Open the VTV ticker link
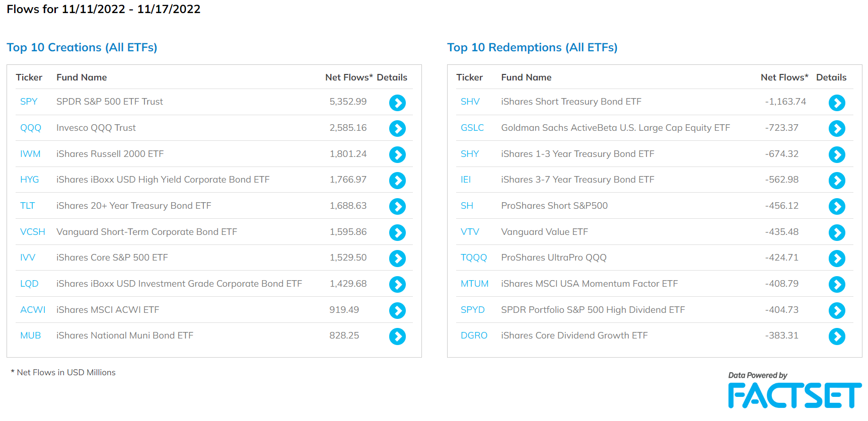 470,232
